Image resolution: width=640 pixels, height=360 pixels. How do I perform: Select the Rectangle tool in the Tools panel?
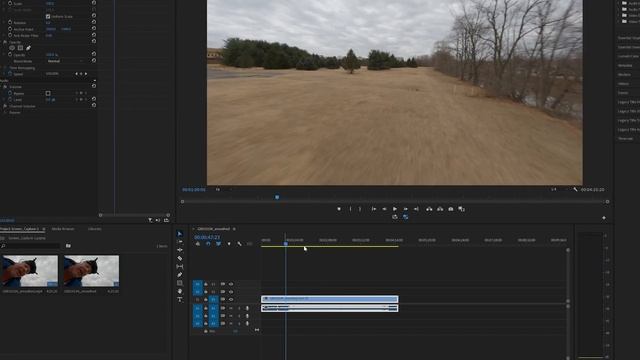tap(180, 283)
